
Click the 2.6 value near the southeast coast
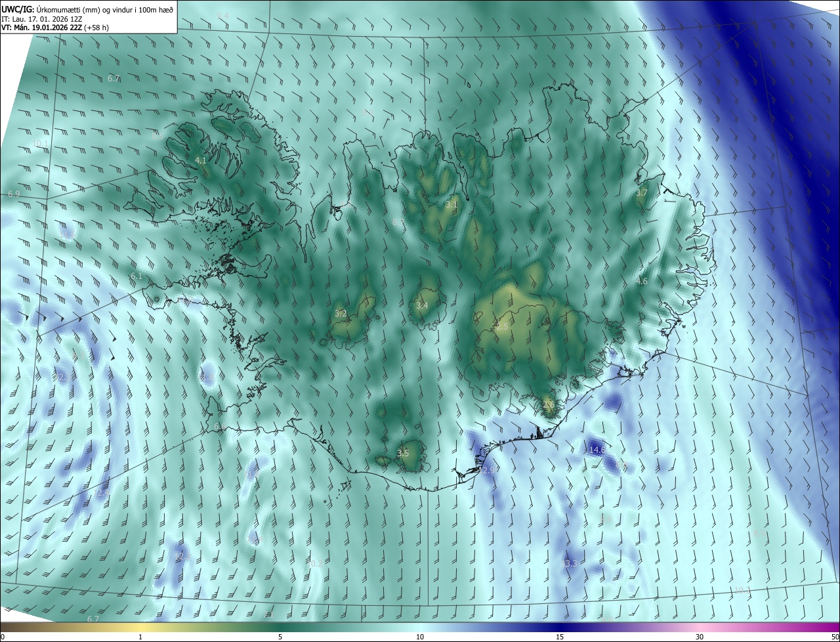click(x=549, y=404)
